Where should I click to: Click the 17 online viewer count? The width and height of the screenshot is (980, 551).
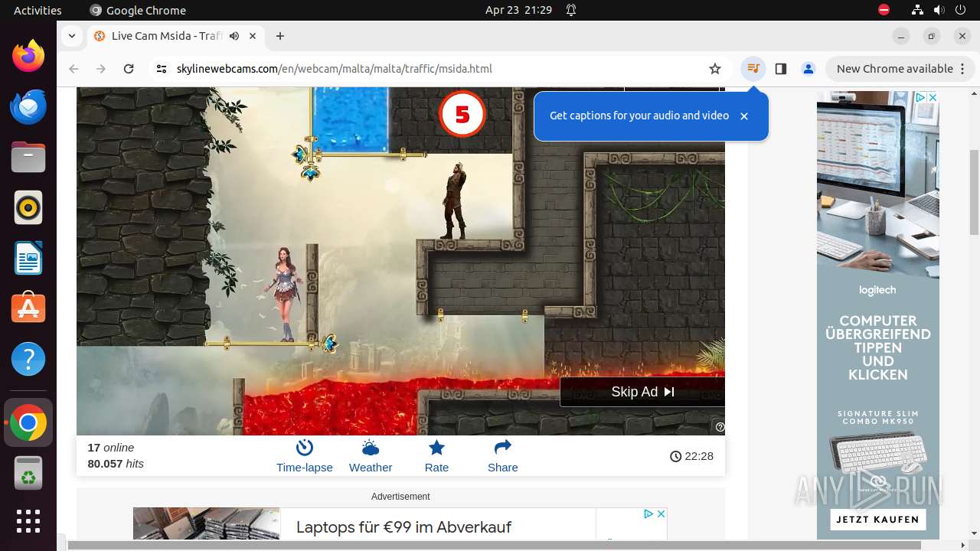point(111,448)
